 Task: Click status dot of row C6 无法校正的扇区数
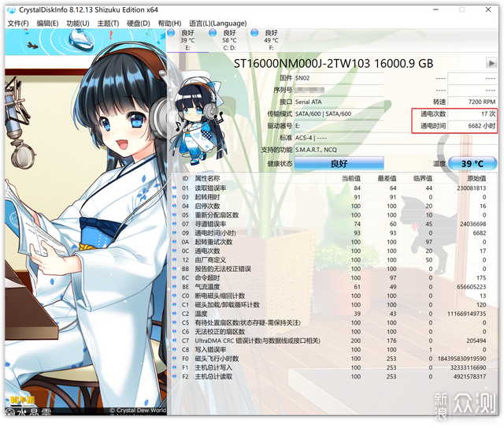coord(175,332)
